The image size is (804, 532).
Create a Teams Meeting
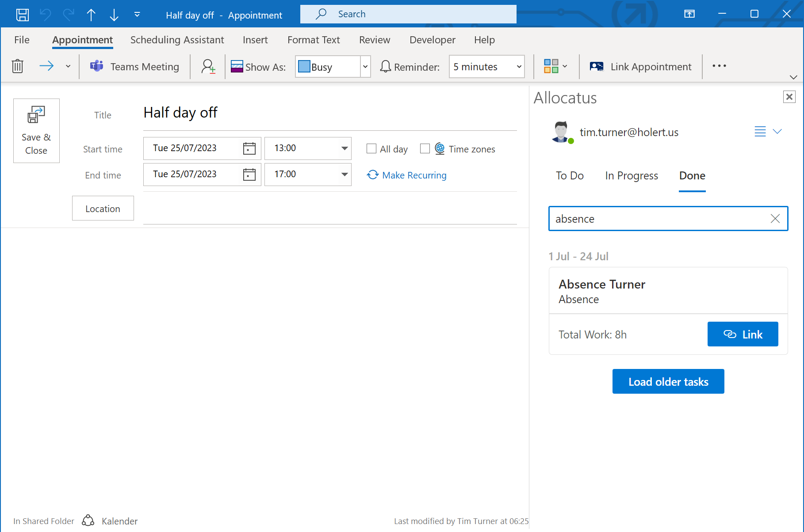pyautogui.click(x=134, y=67)
